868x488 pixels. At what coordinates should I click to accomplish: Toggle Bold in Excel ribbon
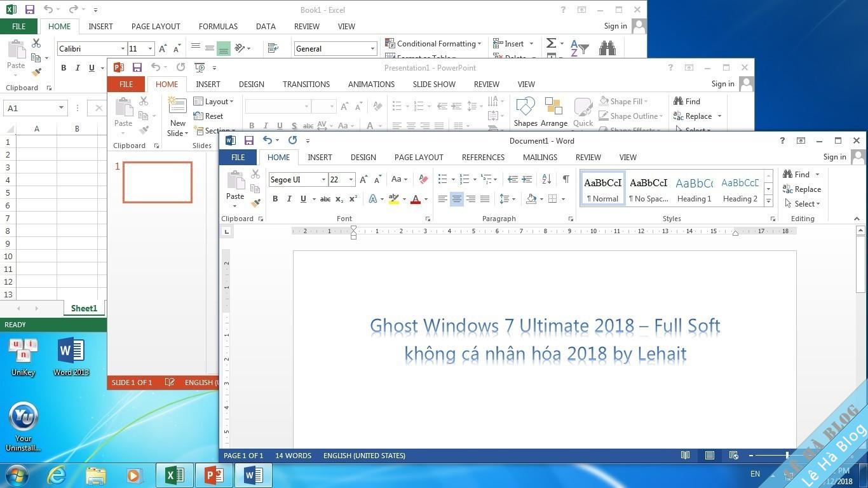coord(63,68)
